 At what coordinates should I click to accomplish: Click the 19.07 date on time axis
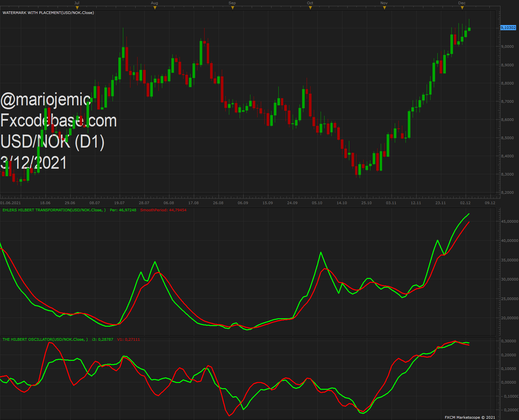(119, 203)
